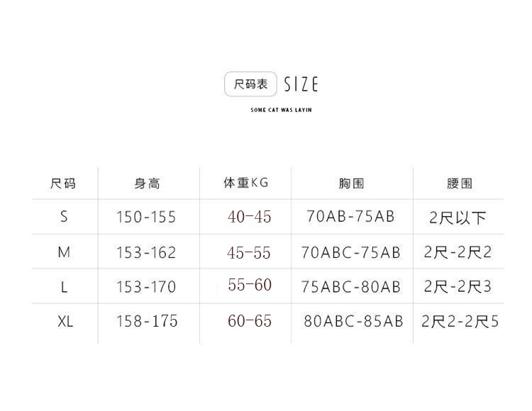Image resolution: width=532 pixels, height=411 pixels.
Task: Click the SOME CAT WAS LAYIN subtitle
Action: coord(281,110)
